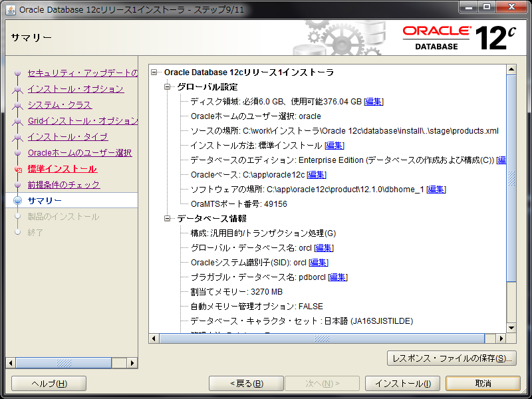Go to step Oracleホームのユーザー選択
532x399 pixels.
click(x=80, y=153)
